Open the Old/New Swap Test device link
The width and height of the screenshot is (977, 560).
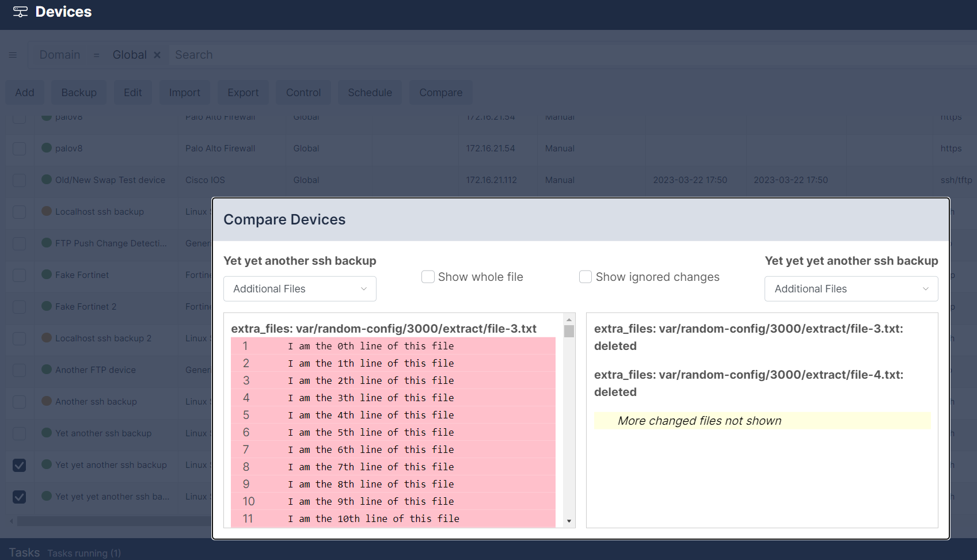(x=110, y=180)
